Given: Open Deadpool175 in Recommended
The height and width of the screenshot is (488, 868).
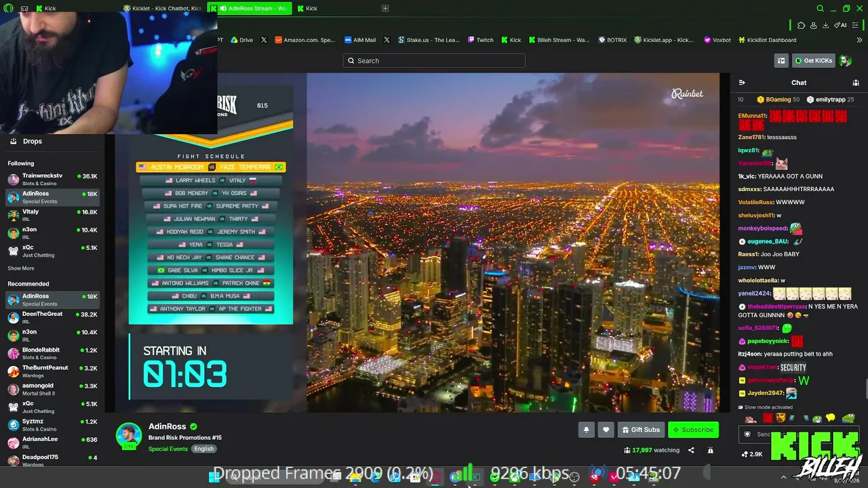Looking at the screenshot, I should click(52, 460).
